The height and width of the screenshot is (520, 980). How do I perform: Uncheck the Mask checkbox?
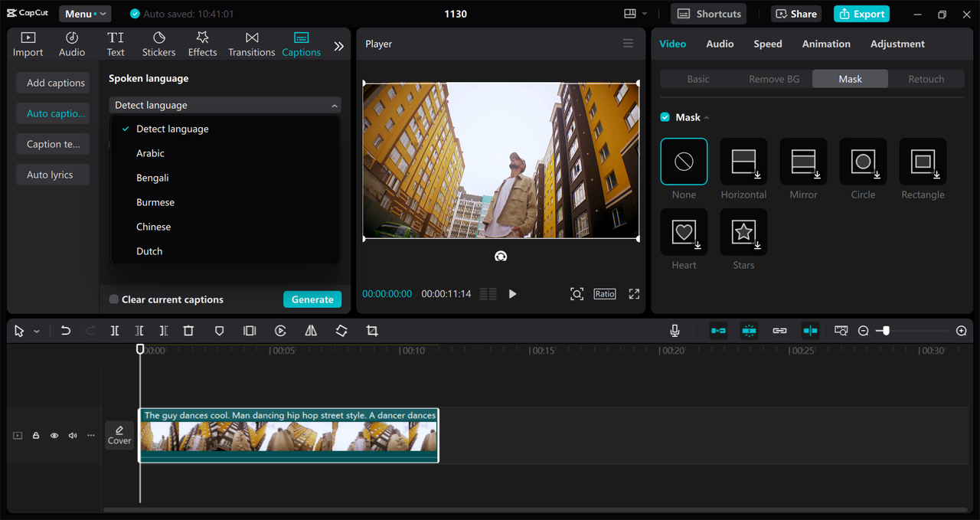pyautogui.click(x=665, y=117)
